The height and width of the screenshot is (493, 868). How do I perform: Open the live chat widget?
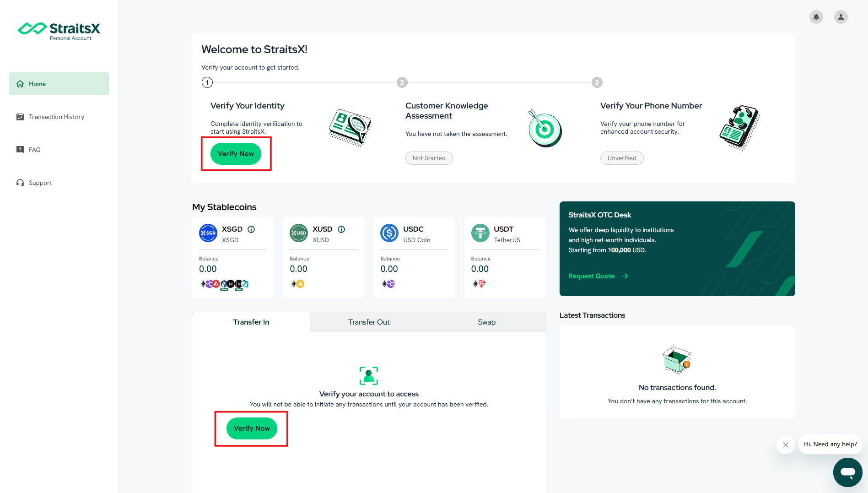point(847,472)
